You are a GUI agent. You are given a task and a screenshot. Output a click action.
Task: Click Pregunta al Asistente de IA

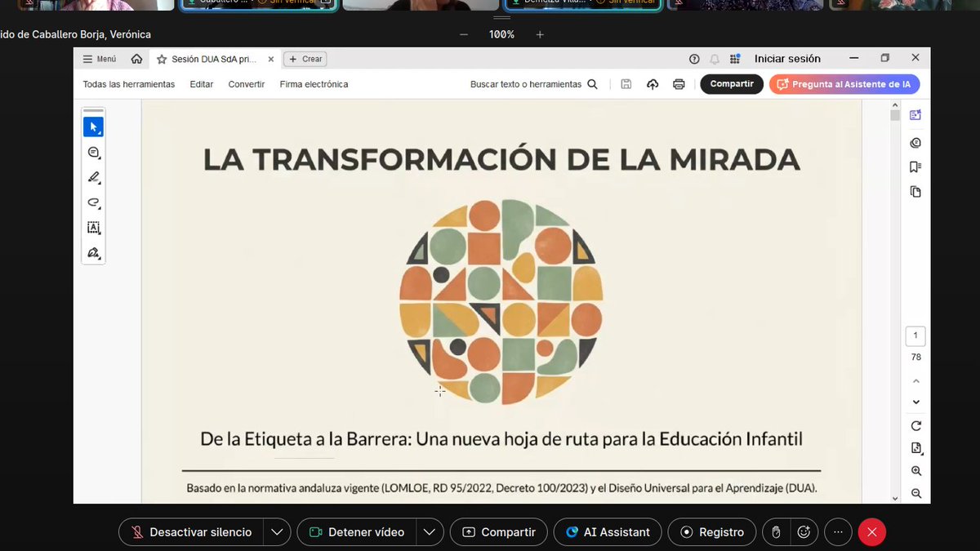(844, 84)
